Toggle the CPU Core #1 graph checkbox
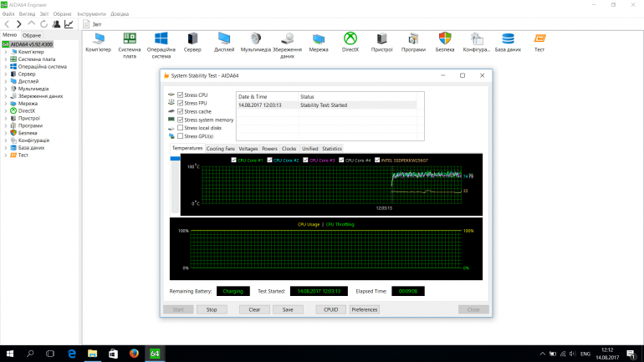This screenshot has width=644, height=362. point(233,160)
